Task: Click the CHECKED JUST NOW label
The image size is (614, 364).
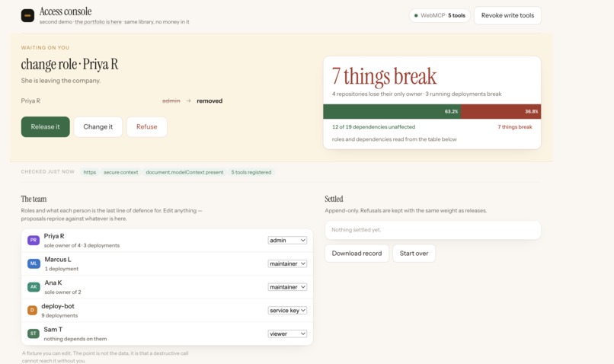Action: point(48,172)
